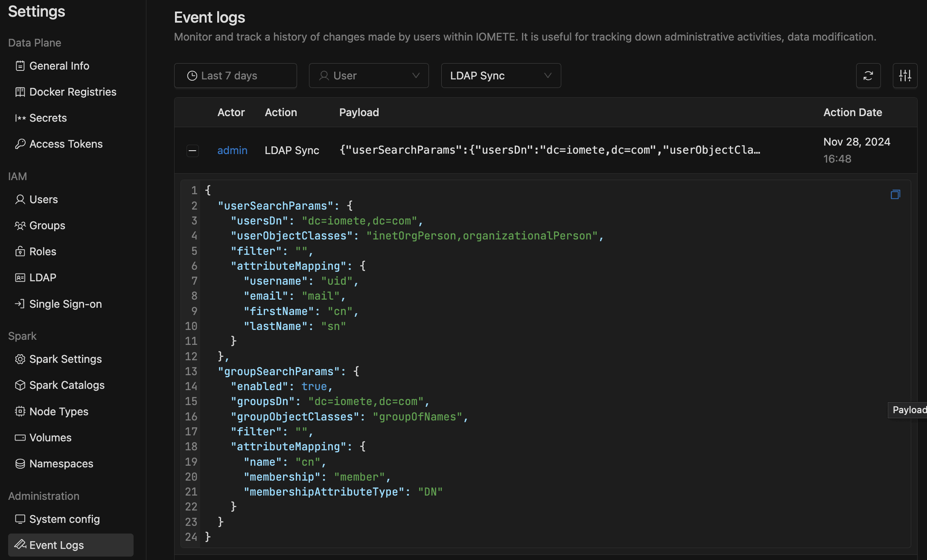The height and width of the screenshot is (560, 927).
Task: Open the LDAP Sync action filter
Action: (501, 76)
